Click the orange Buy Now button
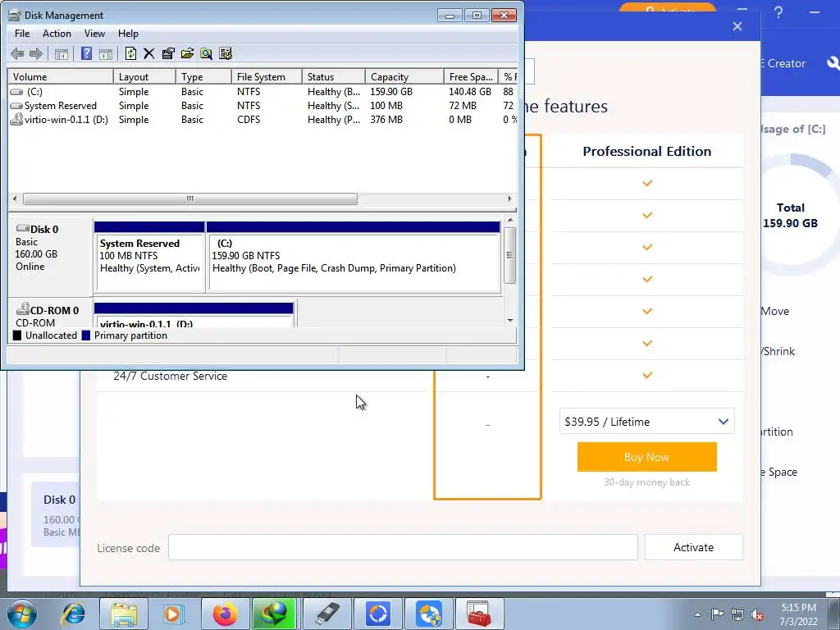This screenshot has width=840, height=630. 646,457
